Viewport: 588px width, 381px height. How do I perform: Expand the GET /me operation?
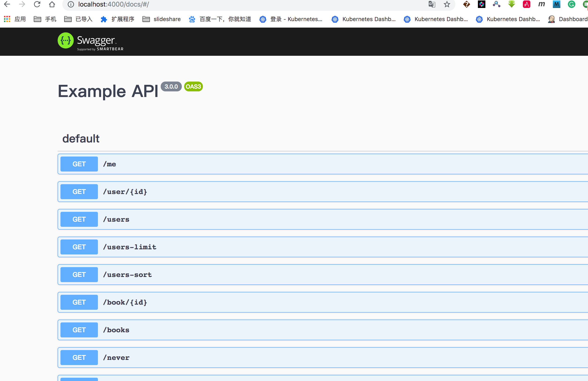[x=323, y=164]
